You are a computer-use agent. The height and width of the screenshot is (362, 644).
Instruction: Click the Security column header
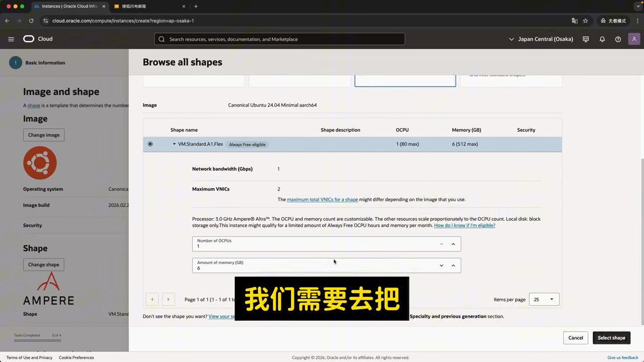(526, 130)
